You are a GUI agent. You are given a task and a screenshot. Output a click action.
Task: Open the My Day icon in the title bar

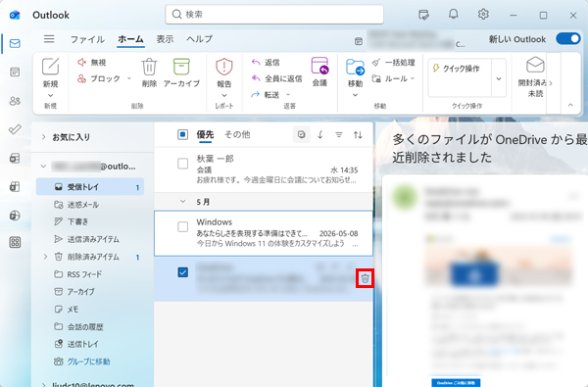(423, 15)
